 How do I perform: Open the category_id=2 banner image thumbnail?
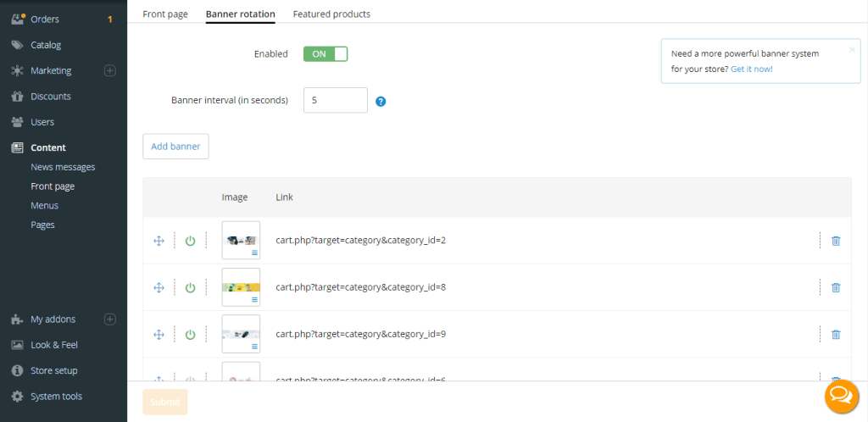click(241, 240)
